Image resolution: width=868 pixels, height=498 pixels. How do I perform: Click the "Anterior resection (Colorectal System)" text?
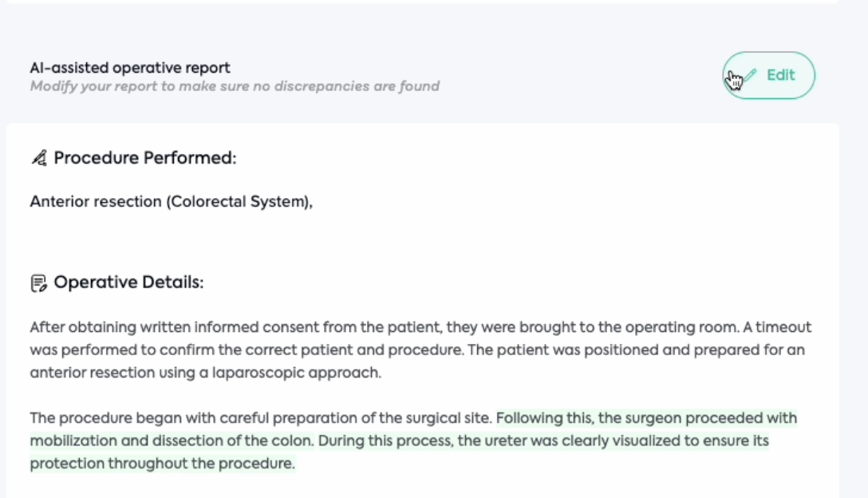pos(171,202)
